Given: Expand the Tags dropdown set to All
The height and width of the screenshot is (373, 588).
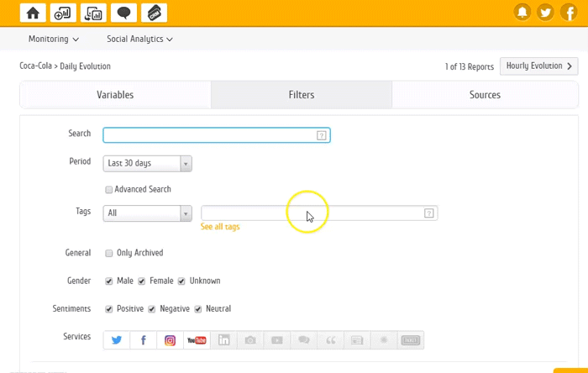Looking at the screenshot, I should pos(148,213).
